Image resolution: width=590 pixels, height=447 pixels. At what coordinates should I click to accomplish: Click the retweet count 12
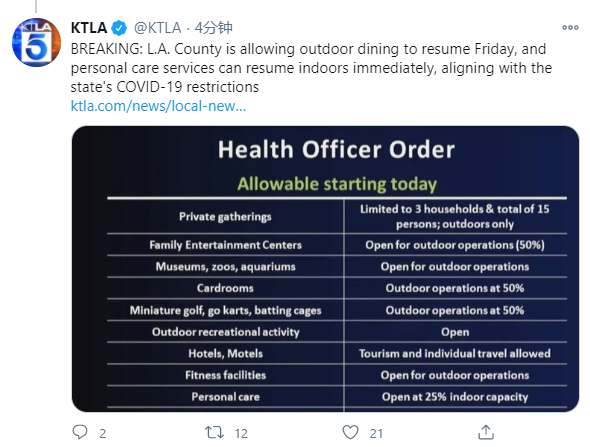click(241, 433)
